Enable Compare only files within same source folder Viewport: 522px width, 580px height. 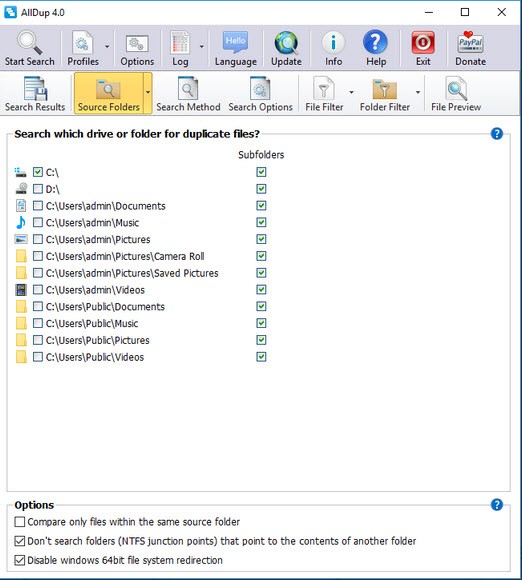click(20, 522)
